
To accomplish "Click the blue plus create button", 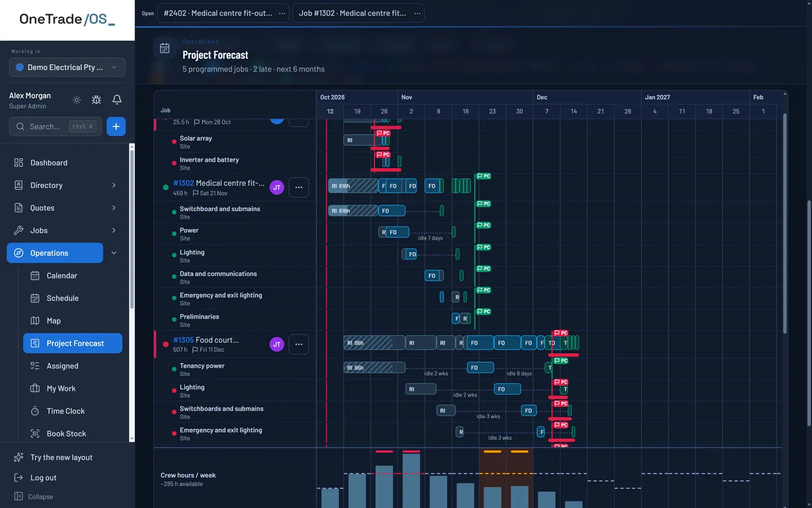I will click(x=116, y=126).
